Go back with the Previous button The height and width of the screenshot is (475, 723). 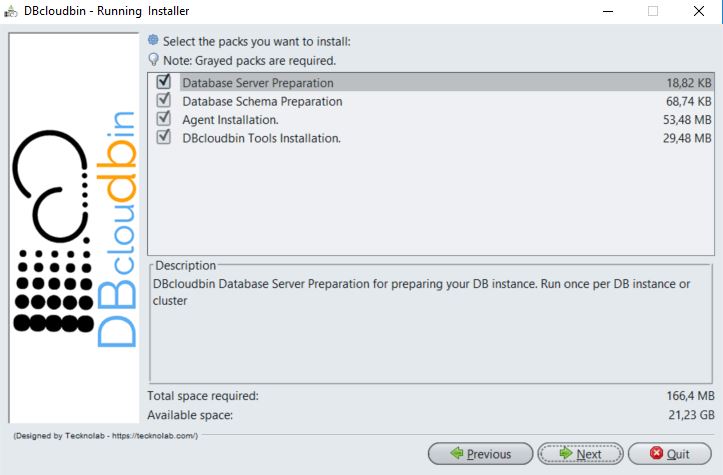tap(480, 454)
